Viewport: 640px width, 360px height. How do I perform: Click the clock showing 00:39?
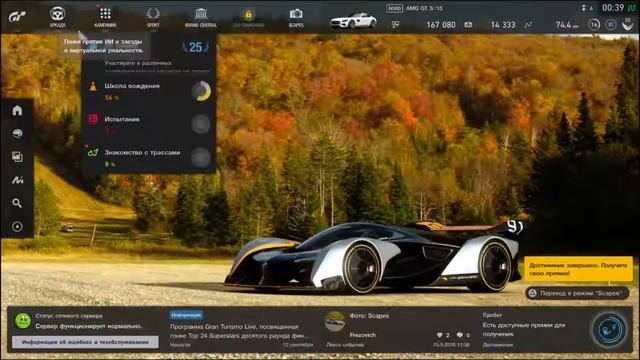(613, 8)
